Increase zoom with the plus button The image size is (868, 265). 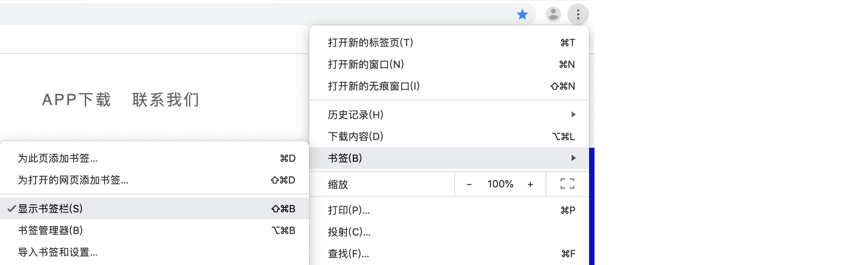tap(530, 184)
